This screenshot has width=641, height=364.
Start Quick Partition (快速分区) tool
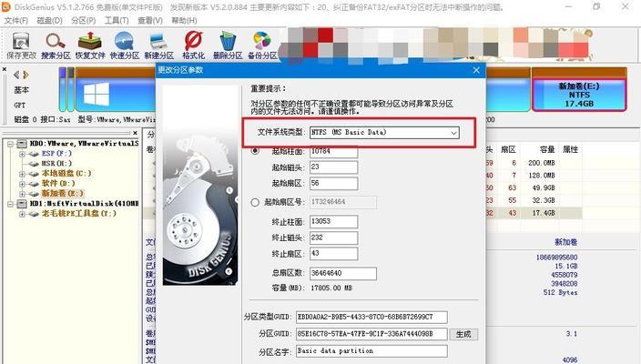pyautogui.click(x=124, y=45)
